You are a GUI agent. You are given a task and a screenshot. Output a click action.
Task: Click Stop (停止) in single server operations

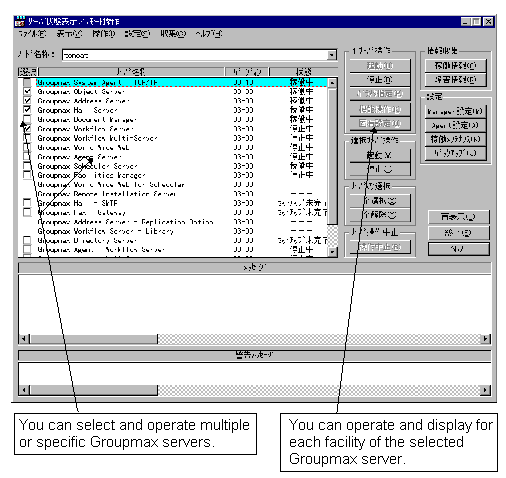[380, 79]
